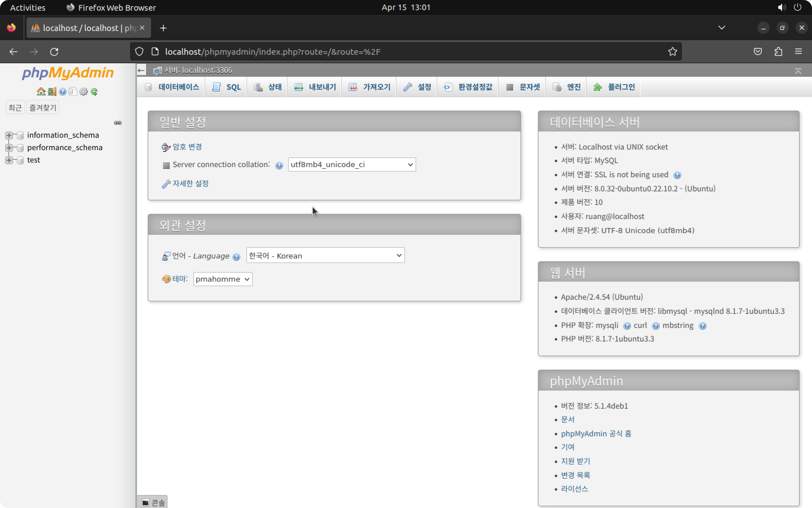
Task: Open help icon next to mbstring extension
Action: coord(702,326)
